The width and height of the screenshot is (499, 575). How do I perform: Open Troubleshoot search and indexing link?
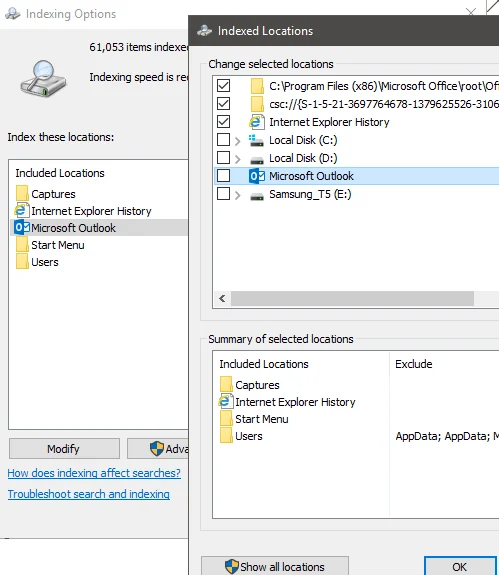89,494
